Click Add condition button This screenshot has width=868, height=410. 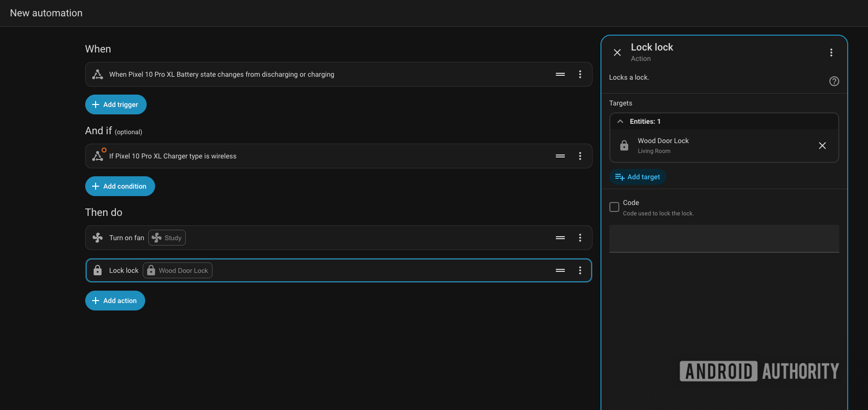120,186
